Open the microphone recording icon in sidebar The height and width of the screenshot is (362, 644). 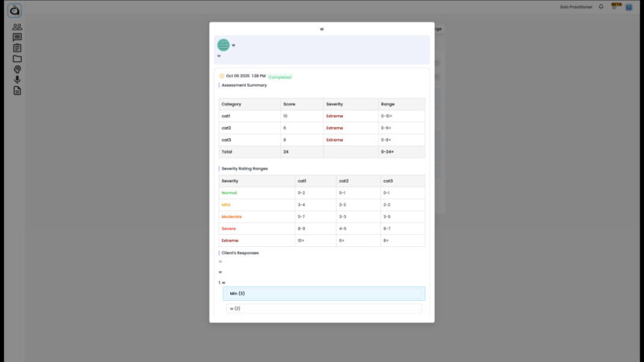(17, 80)
